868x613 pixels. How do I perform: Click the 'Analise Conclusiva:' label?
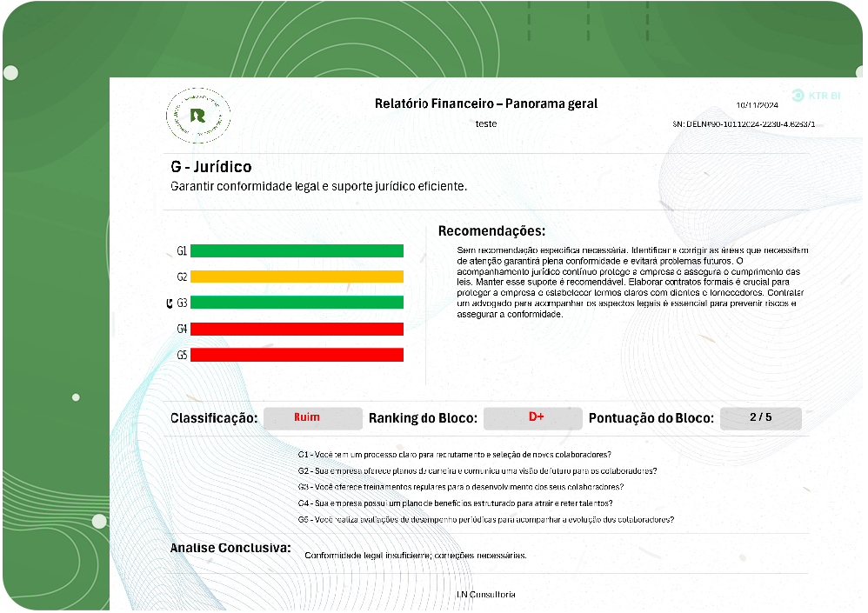(230, 548)
